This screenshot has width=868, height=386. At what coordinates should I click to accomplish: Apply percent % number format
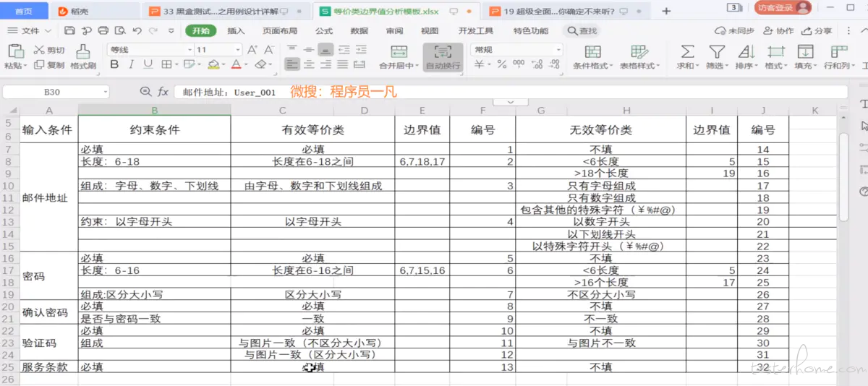pyautogui.click(x=501, y=64)
